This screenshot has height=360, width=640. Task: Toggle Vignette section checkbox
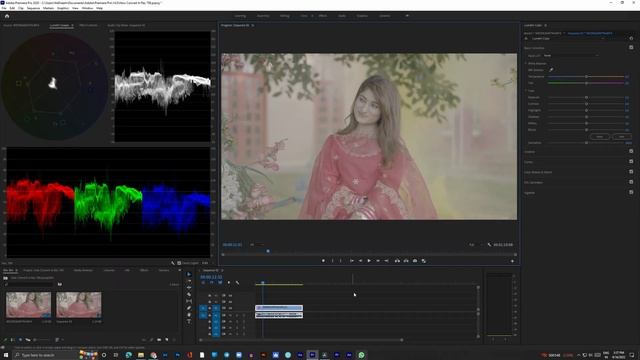tap(631, 192)
